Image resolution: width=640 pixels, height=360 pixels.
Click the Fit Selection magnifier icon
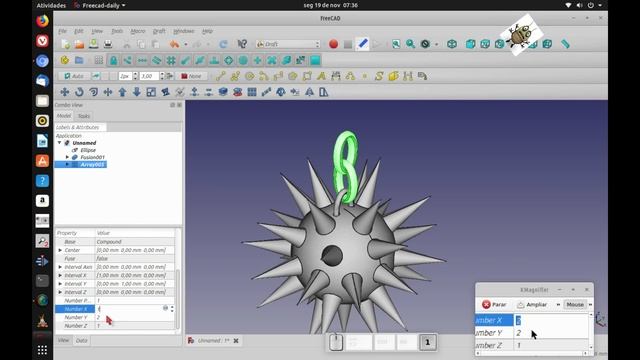[x=410, y=44]
